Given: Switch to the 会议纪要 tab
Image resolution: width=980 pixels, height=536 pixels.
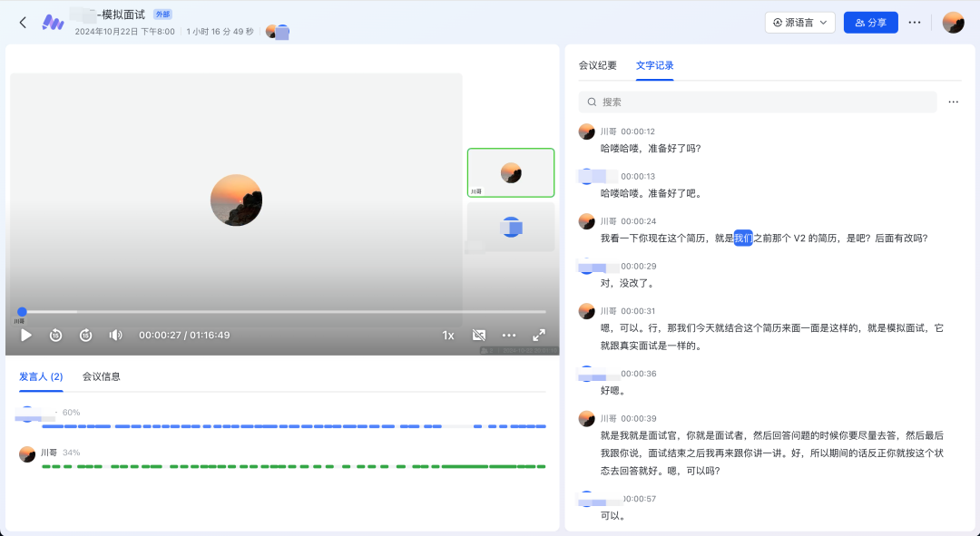Looking at the screenshot, I should click(x=597, y=65).
